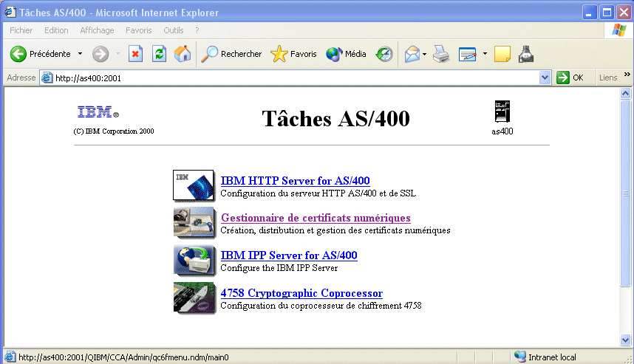Image resolution: width=634 pixels, height=364 pixels.
Task: Click the Liens links toolbar label
Action: point(608,78)
